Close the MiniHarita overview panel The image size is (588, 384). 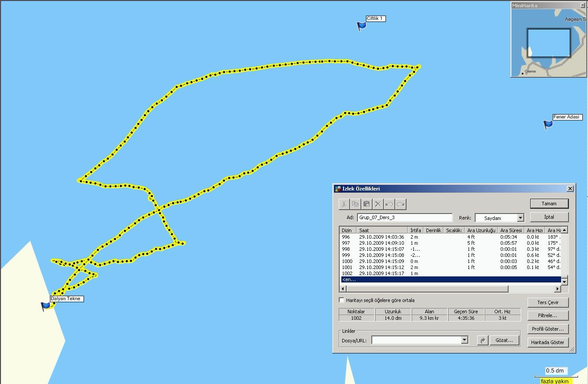click(582, 5)
